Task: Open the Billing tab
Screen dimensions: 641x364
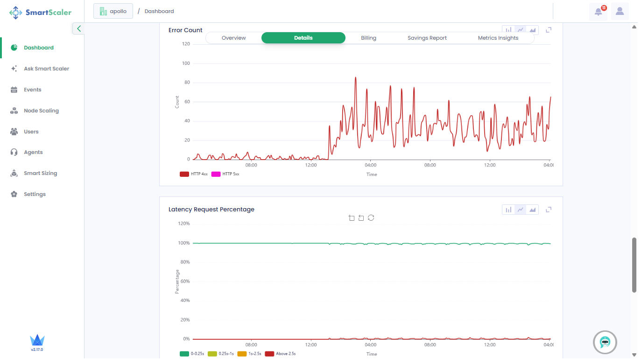Action: click(x=368, y=38)
